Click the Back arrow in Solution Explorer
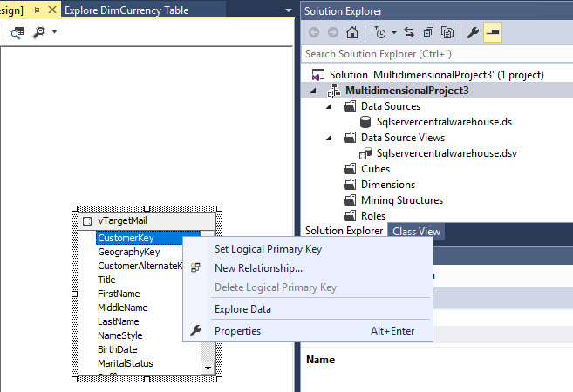 tap(314, 32)
